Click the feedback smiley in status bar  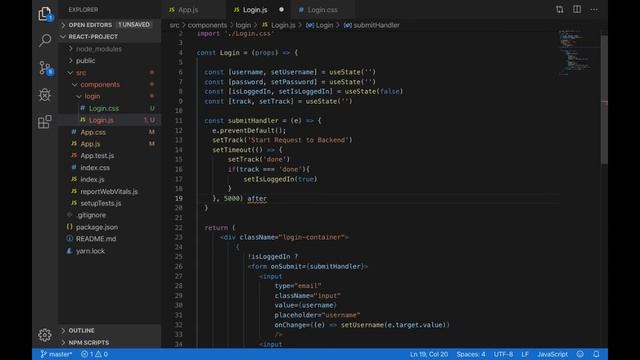point(580,354)
